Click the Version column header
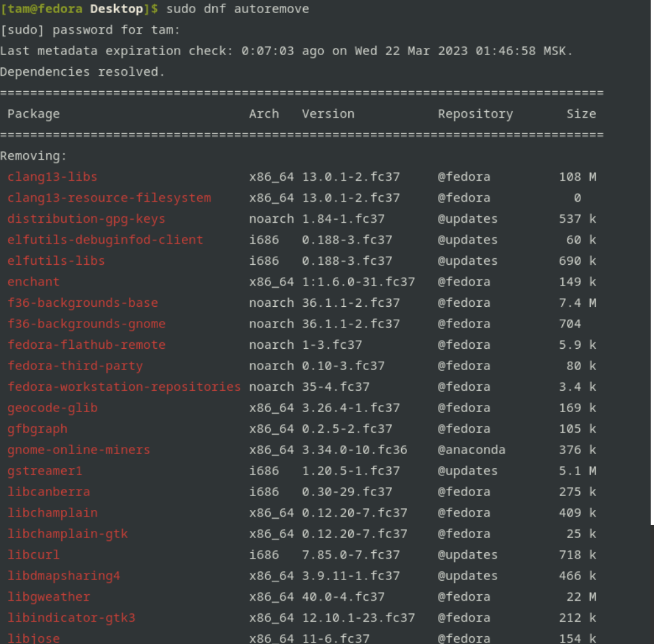The width and height of the screenshot is (654, 644). [328, 114]
